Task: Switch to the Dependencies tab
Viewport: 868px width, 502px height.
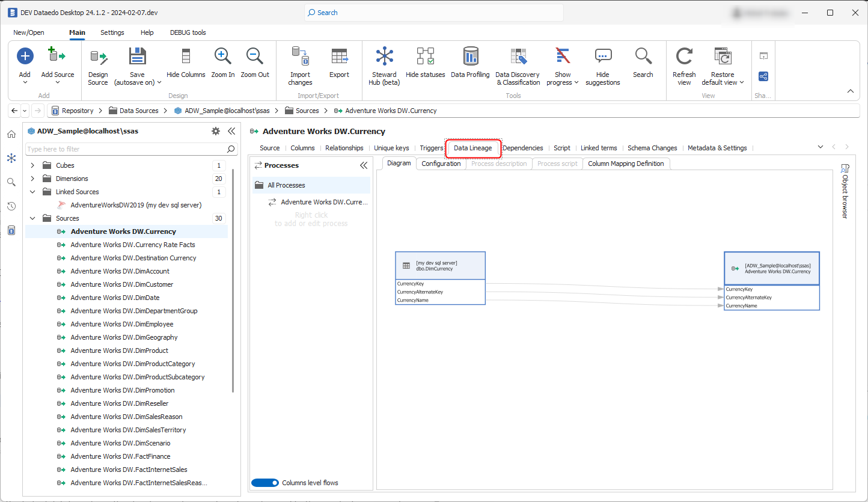Action: [522, 148]
